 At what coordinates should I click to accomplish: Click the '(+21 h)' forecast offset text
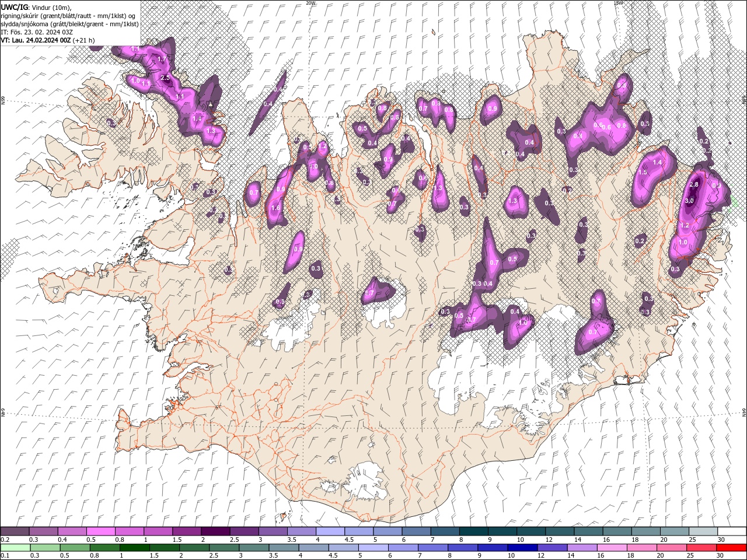point(83,40)
